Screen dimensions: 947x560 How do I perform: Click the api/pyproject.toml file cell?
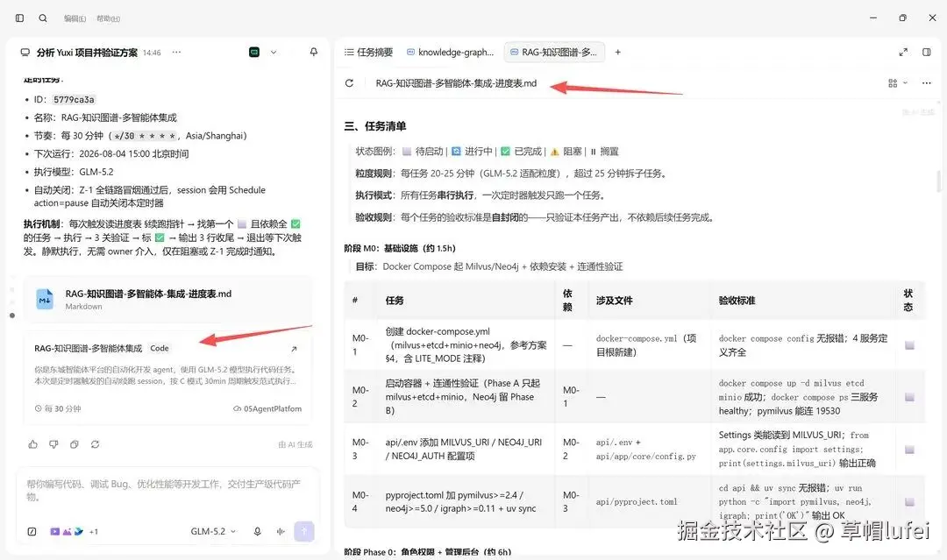(x=637, y=502)
